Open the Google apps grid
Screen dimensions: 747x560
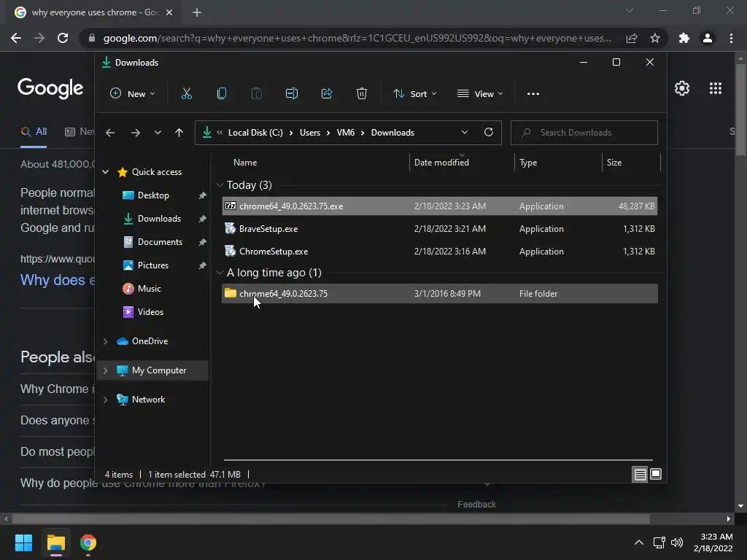coord(716,88)
